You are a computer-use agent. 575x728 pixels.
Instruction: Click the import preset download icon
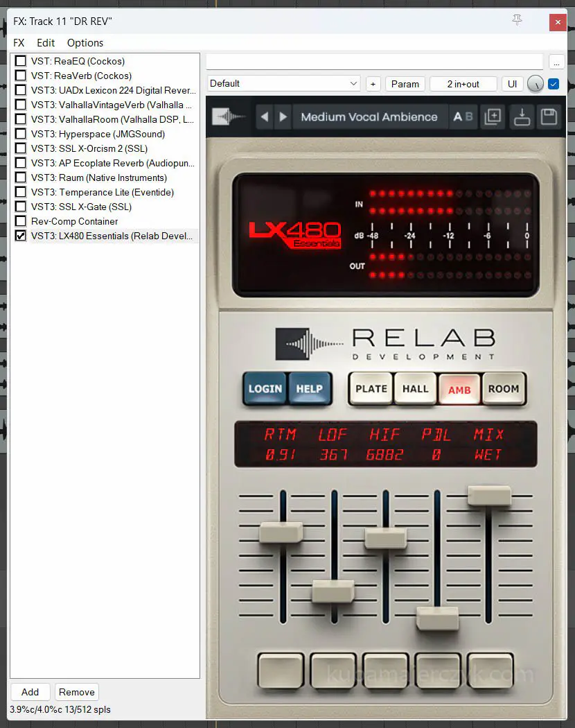point(522,116)
